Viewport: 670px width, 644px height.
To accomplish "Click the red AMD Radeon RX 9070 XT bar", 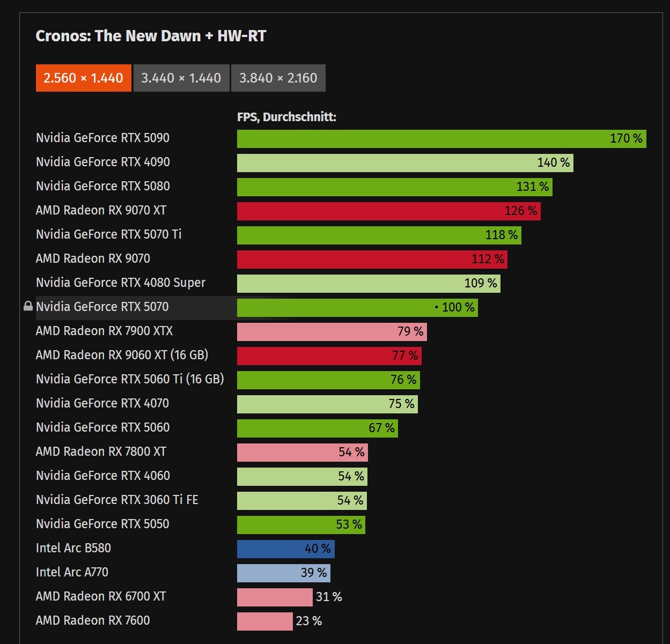I will point(388,211).
